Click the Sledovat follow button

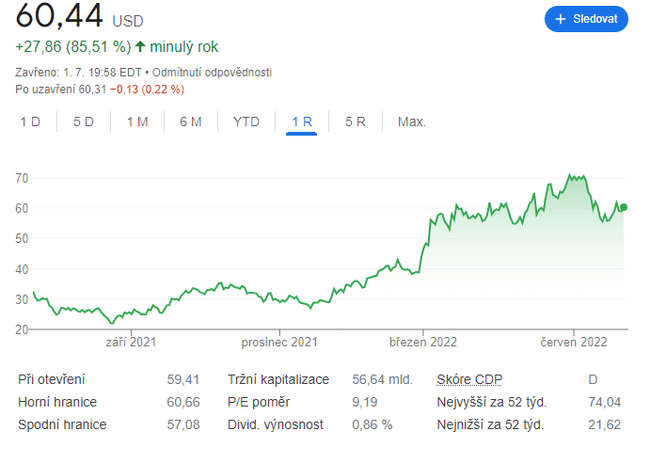click(x=586, y=19)
